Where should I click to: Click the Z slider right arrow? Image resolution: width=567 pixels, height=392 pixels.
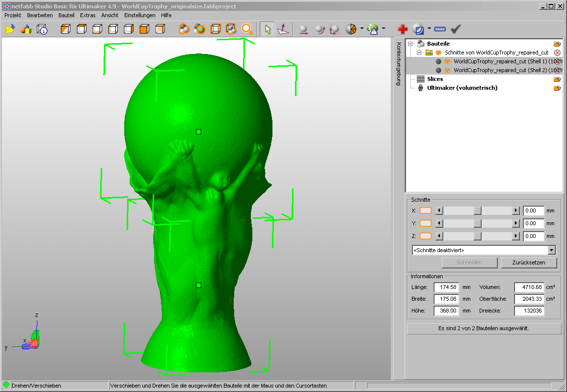[516, 236]
